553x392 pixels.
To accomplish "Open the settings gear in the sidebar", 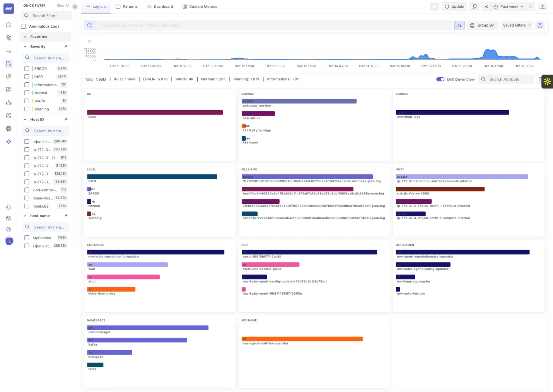I will click(9, 229).
